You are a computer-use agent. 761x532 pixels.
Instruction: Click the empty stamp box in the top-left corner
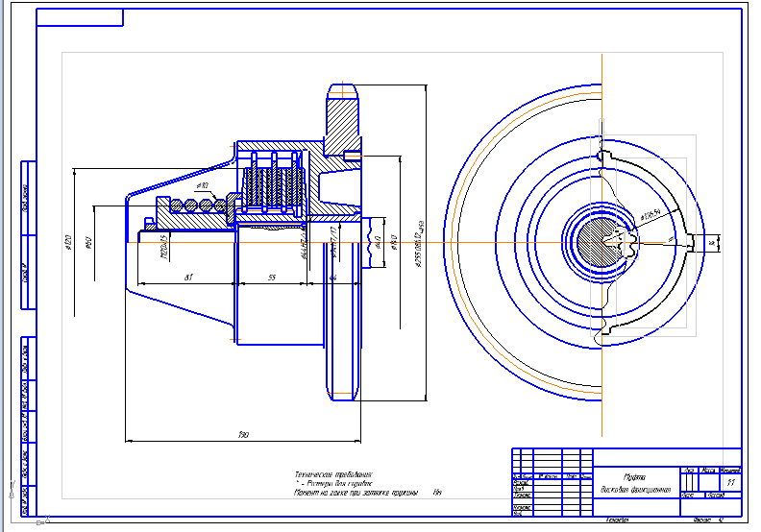pyautogui.click(x=81, y=18)
